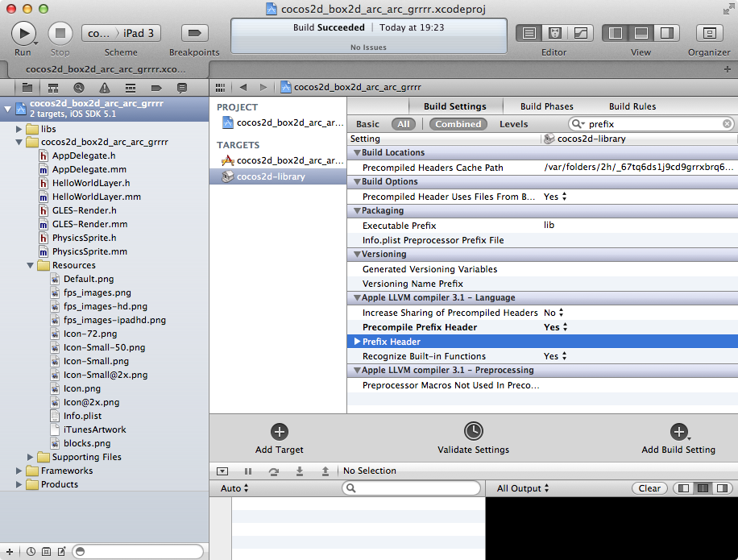Image resolution: width=738 pixels, height=560 pixels.
Task: Select the app target under TARGETS
Action: click(x=278, y=160)
